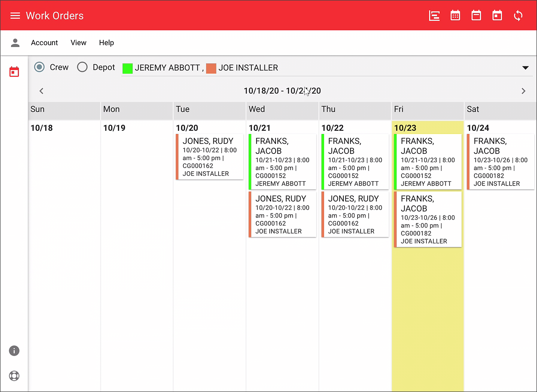Screen dimensions: 537x392
Task: Click Joe Installer's orange color swatch
Action: pyautogui.click(x=211, y=68)
